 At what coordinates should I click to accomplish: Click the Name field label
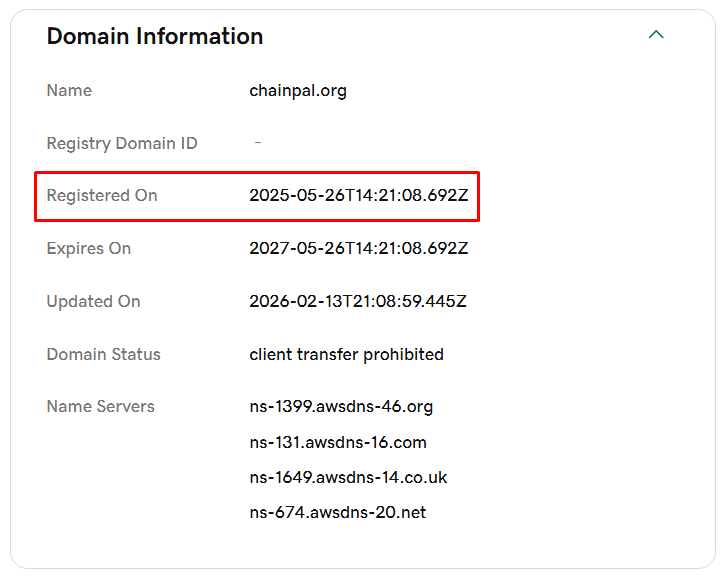point(69,91)
